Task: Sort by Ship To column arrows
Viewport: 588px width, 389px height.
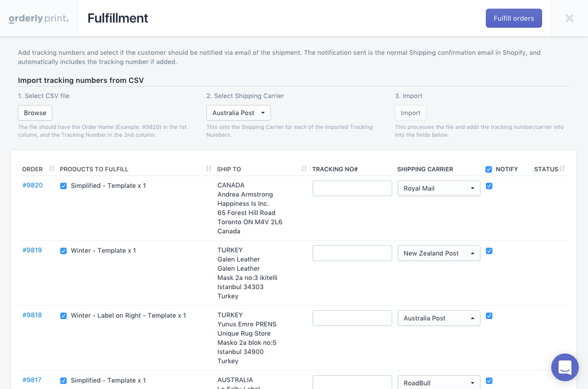Action: (x=304, y=168)
